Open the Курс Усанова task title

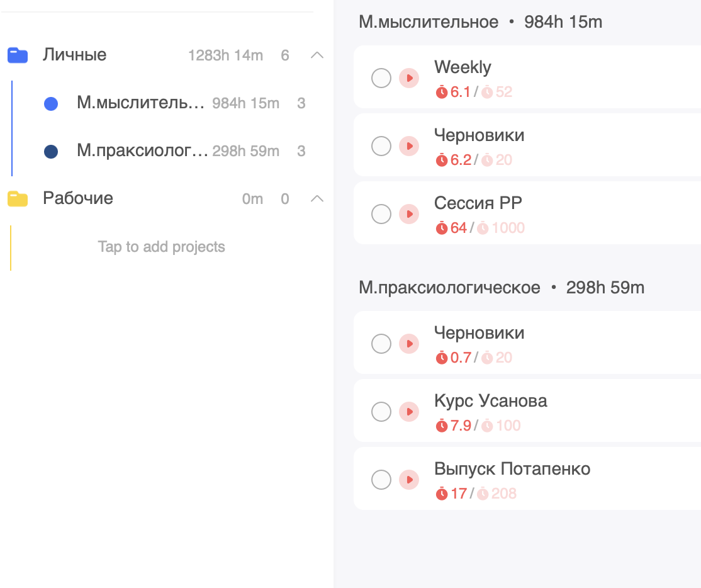[x=491, y=401]
